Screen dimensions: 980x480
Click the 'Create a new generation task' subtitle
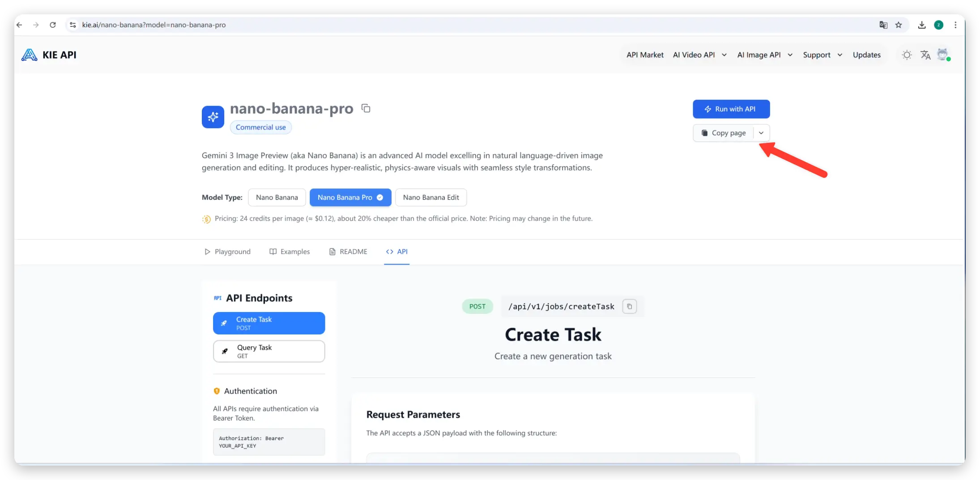point(553,356)
